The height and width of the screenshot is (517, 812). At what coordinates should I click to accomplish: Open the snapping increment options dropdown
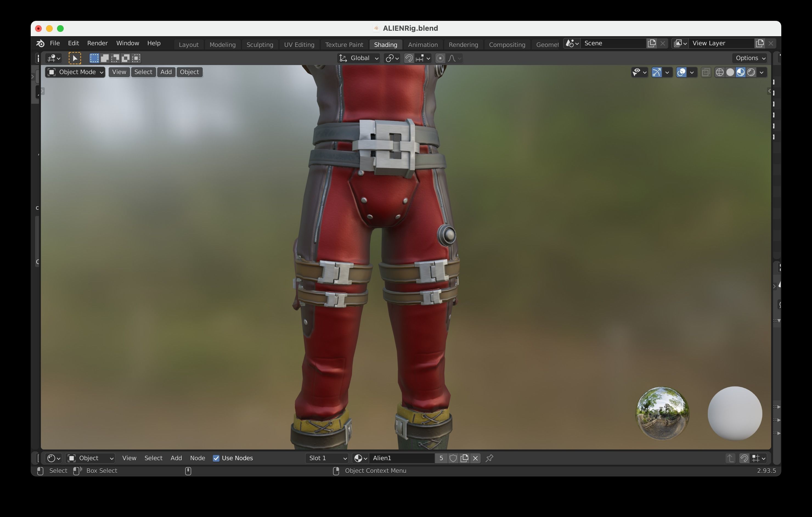click(x=423, y=58)
